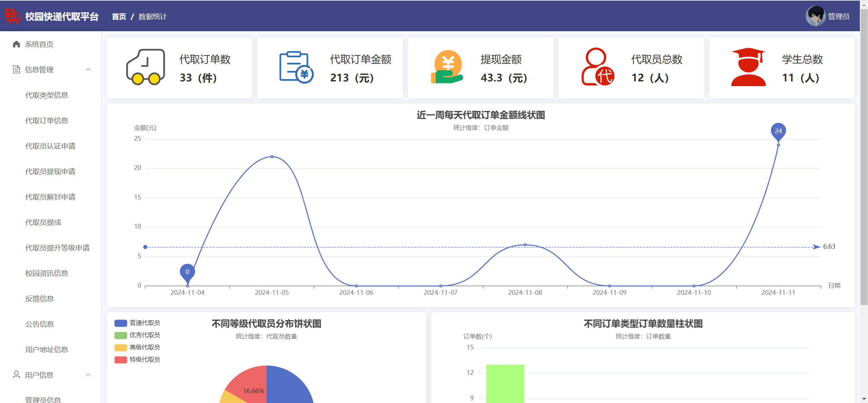Select 管理员信息 in sidebar
The width and height of the screenshot is (868, 403).
[43, 400]
